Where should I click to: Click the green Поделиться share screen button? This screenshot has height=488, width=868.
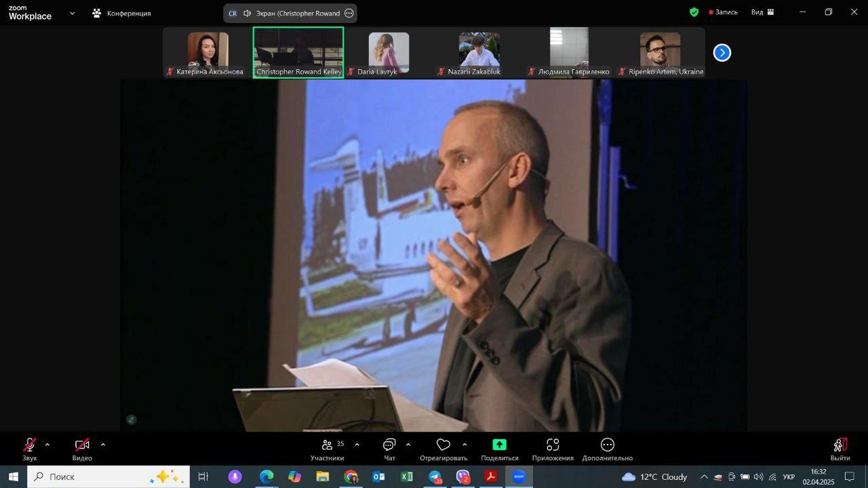(499, 449)
